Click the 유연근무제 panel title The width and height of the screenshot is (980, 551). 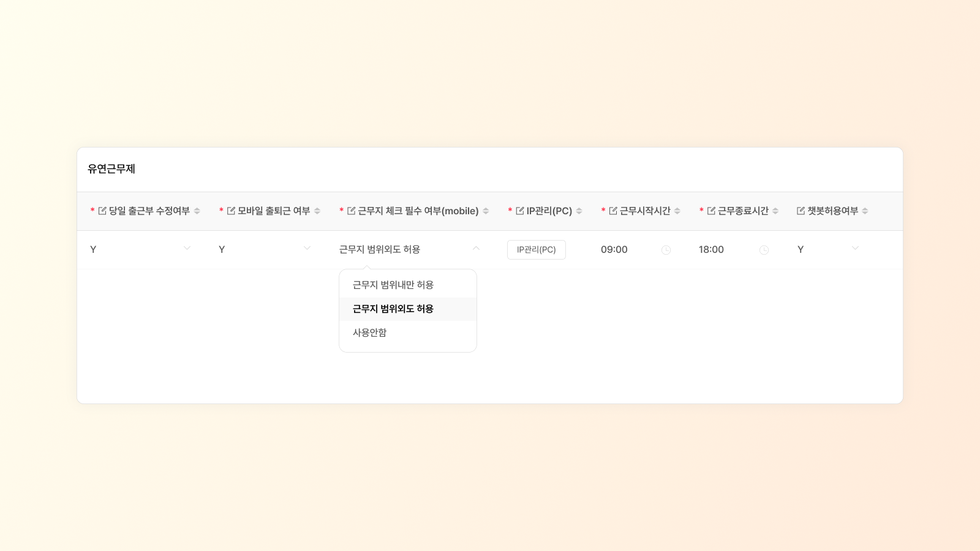[x=111, y=169]
